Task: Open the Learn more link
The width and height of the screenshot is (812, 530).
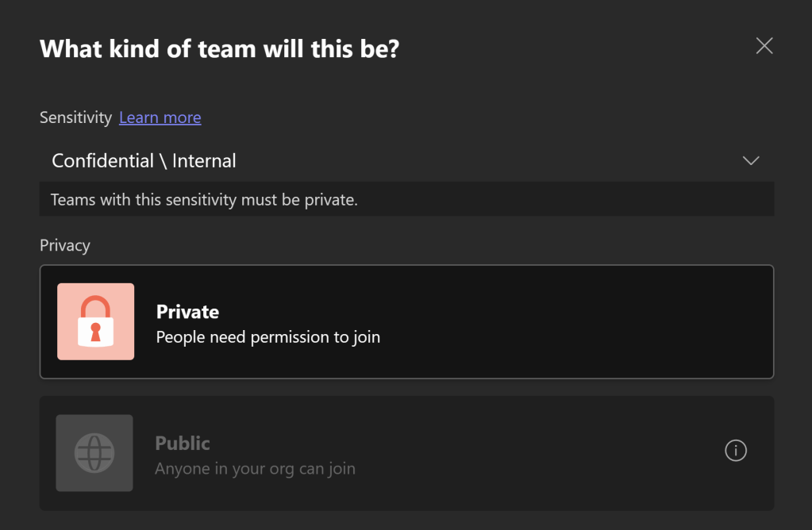Action: 160,117
